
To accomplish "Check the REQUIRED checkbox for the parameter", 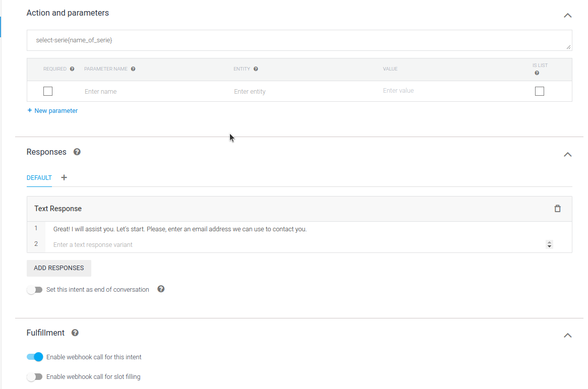I will click(x=48, y=91).
